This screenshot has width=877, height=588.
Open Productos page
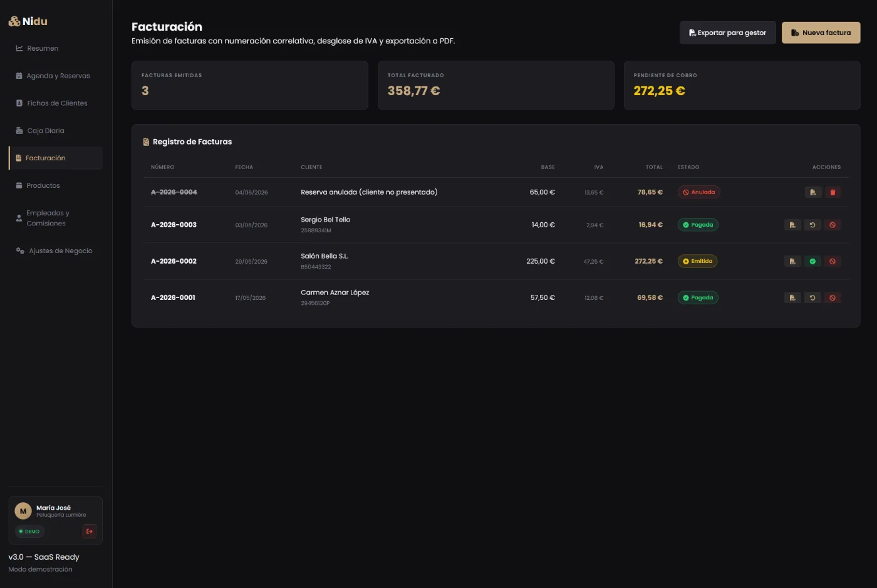point(55,186)
